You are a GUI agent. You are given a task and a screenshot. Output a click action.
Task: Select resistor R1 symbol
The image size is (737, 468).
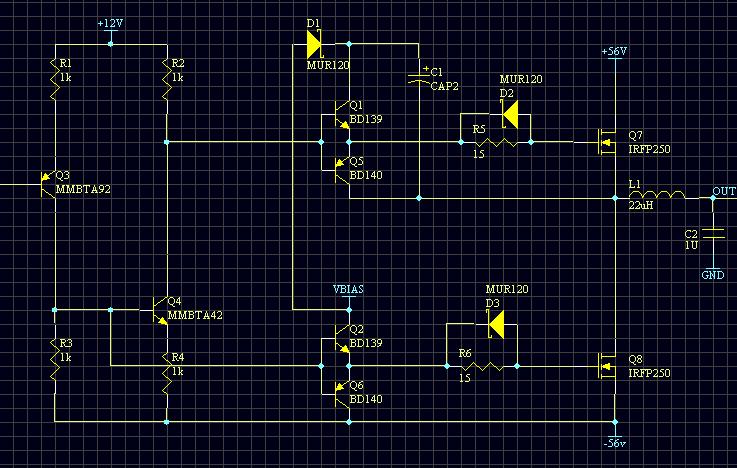pos(55,79)
